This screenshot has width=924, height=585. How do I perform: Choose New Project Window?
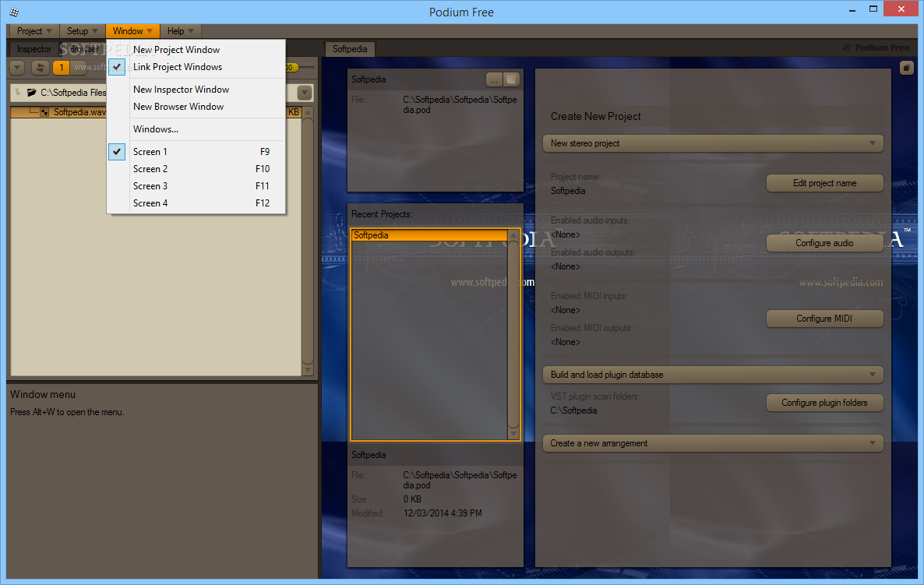coord(196,50)
